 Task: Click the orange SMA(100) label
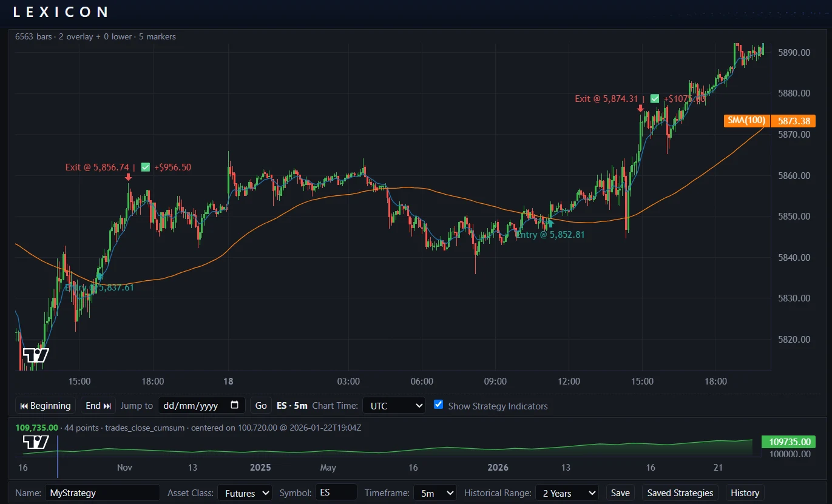[746, 120]
